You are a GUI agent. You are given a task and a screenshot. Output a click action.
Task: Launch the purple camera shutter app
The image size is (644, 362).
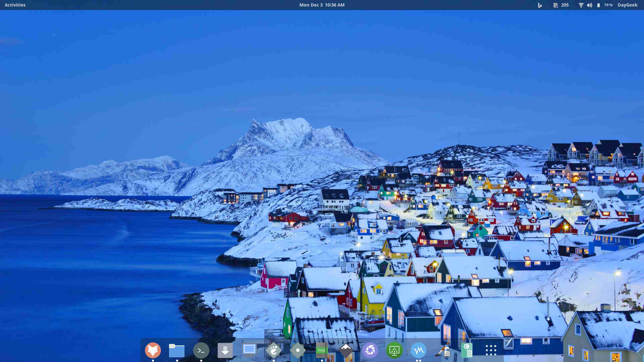pyautogui.click(x=370, y=350)
